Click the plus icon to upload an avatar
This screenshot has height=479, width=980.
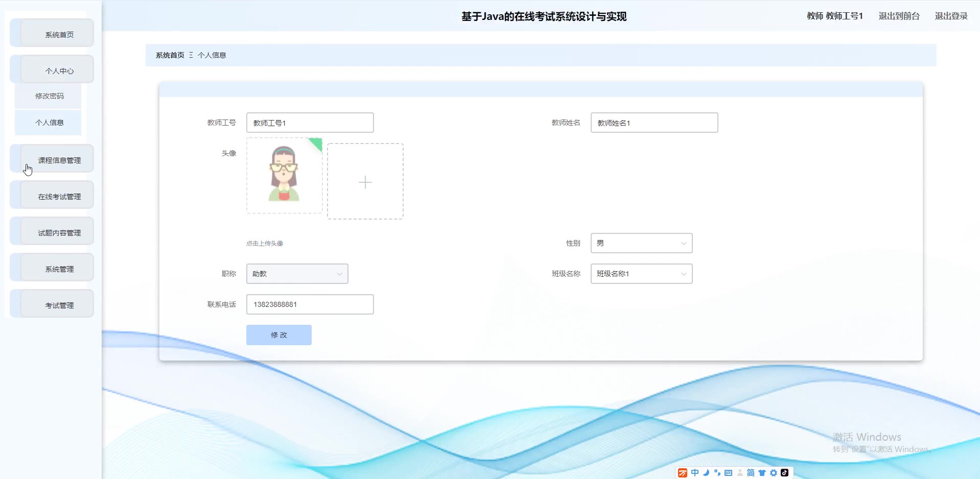point(365,182)
